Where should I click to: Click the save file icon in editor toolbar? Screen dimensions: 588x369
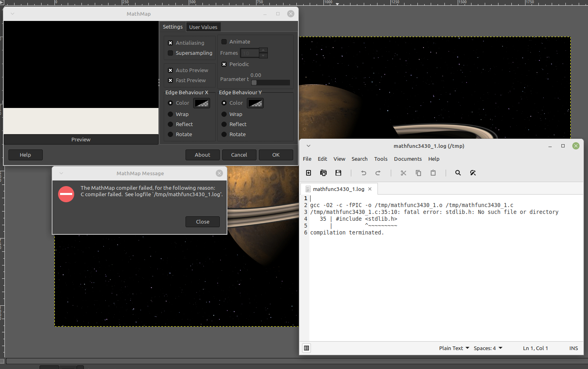tap(338, 173)
